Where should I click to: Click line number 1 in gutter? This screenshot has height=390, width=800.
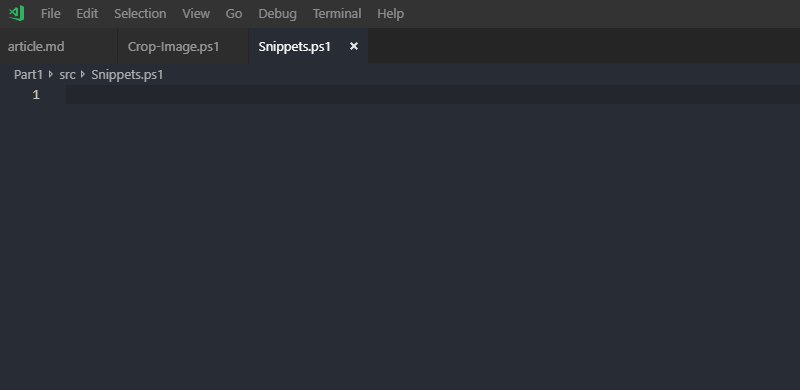click(36, 95)
